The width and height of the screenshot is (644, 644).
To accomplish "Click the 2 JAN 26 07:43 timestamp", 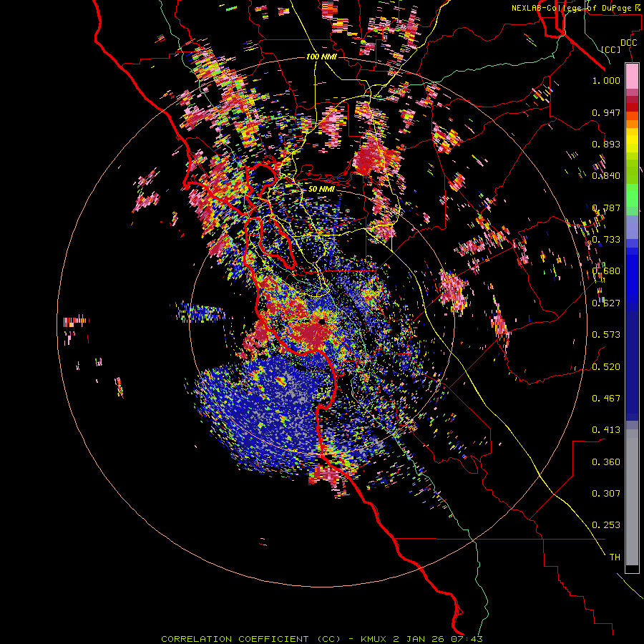I will point(437,639).
